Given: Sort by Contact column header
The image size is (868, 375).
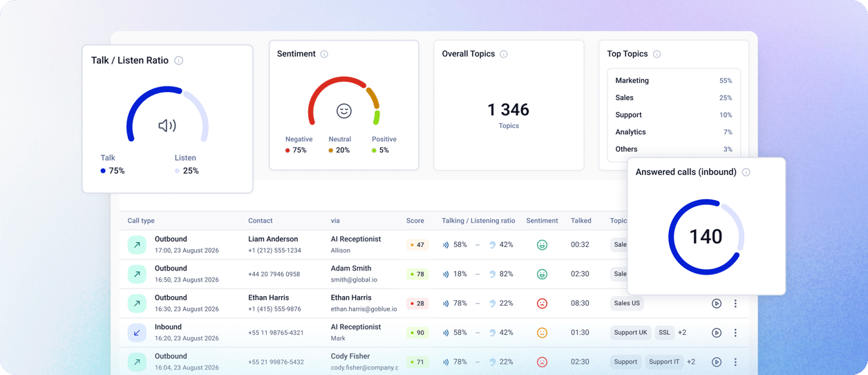Looking at the screenshot, I should point(261,221).
